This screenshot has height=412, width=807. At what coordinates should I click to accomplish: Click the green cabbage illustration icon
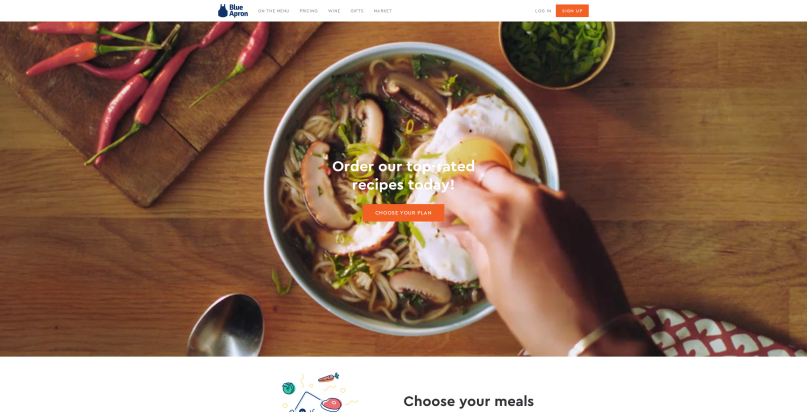coord(288,388)
